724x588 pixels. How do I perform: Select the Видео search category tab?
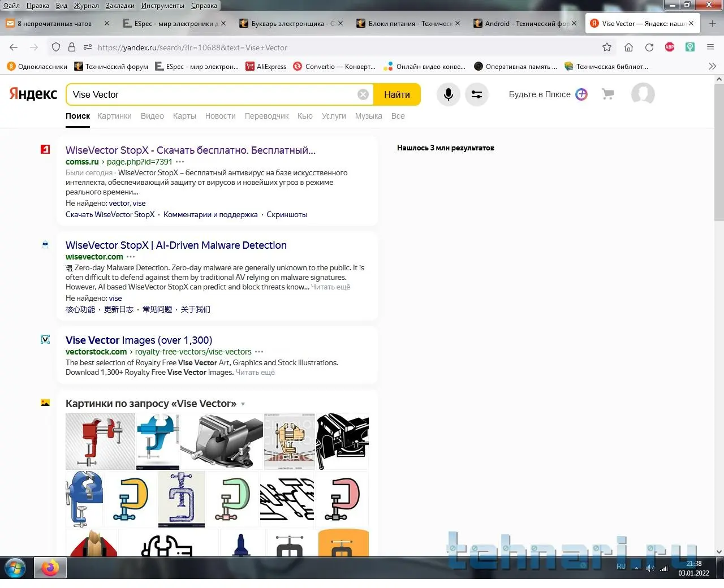[x=152, y=116]
